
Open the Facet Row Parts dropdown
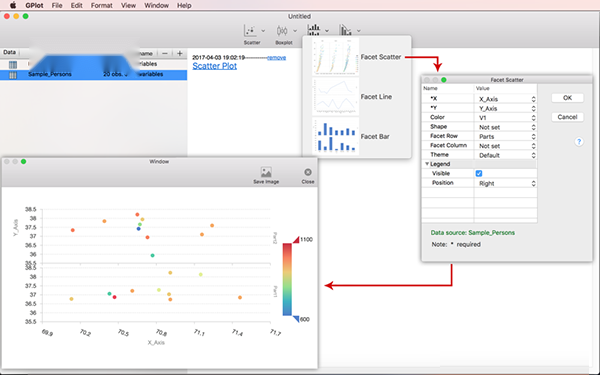point(505,136)
